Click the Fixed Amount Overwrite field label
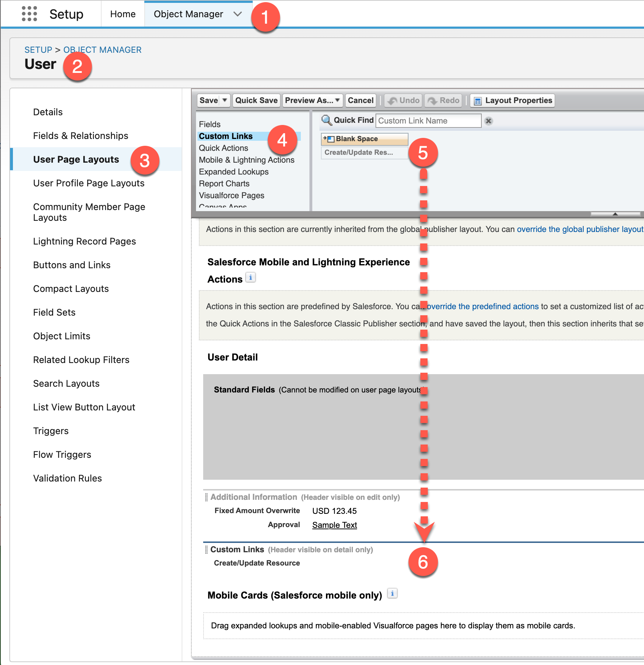Viewport: 644px width, 665px height. tap(257, 511)
